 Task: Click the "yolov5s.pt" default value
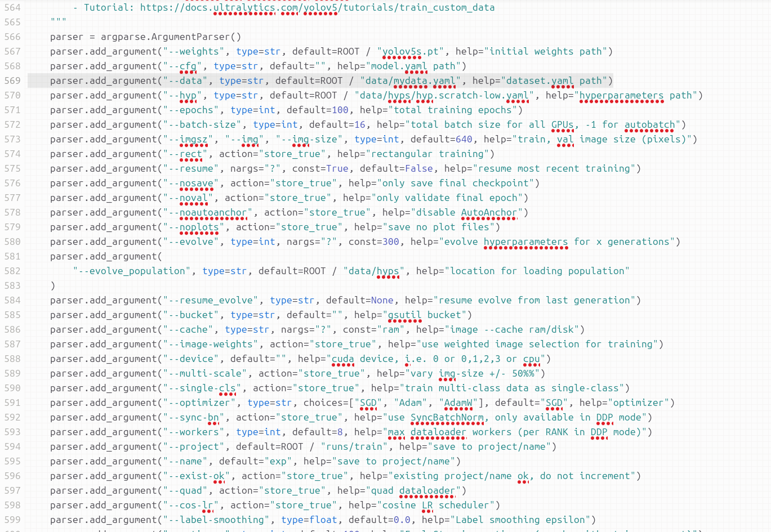411,51
